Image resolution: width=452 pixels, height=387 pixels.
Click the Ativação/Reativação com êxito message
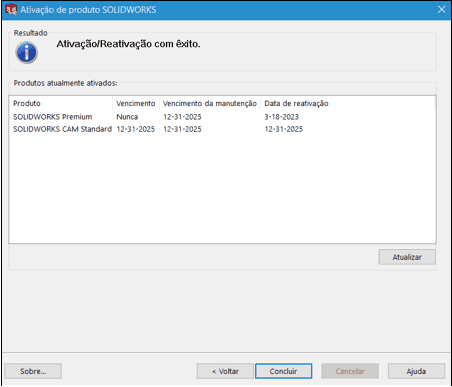[128, 44]
